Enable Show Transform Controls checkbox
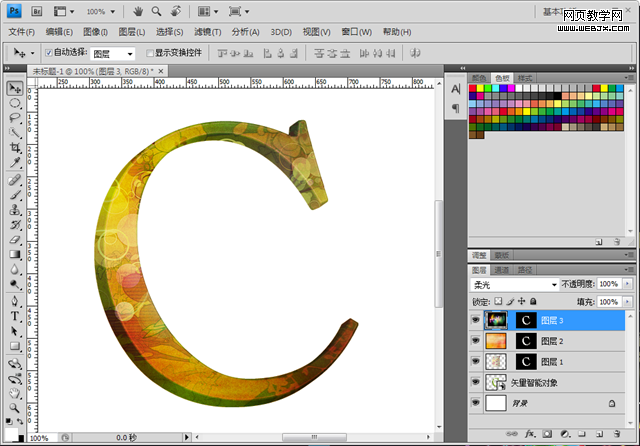The width and height of the screenshot is (640, 446). (150, 53)
